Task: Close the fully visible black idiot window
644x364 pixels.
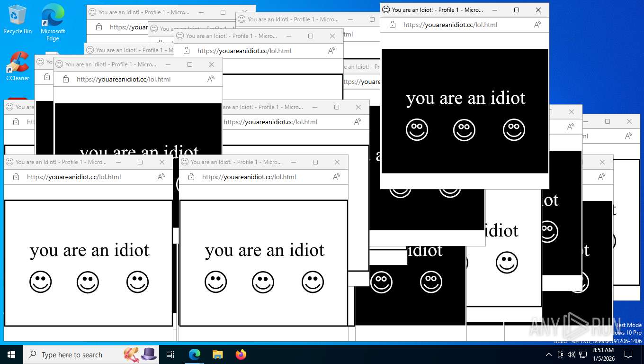Action: pos(538,10)
